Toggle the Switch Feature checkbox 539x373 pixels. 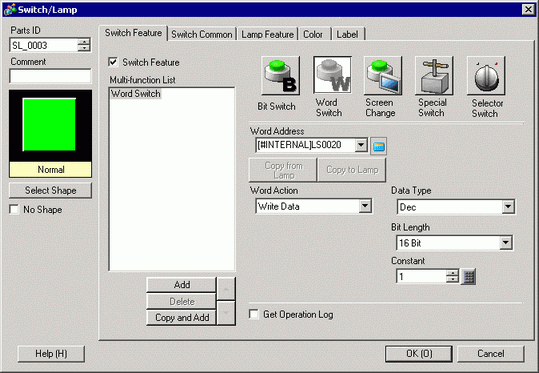[113, 62]
